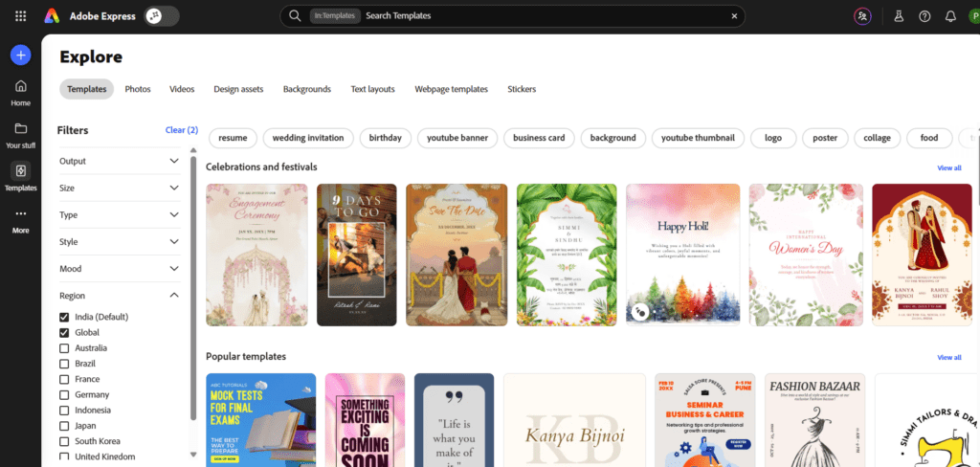Screen dimensions: 980x467
Task: Open the beta flask icon
Action: coord(899,16)
